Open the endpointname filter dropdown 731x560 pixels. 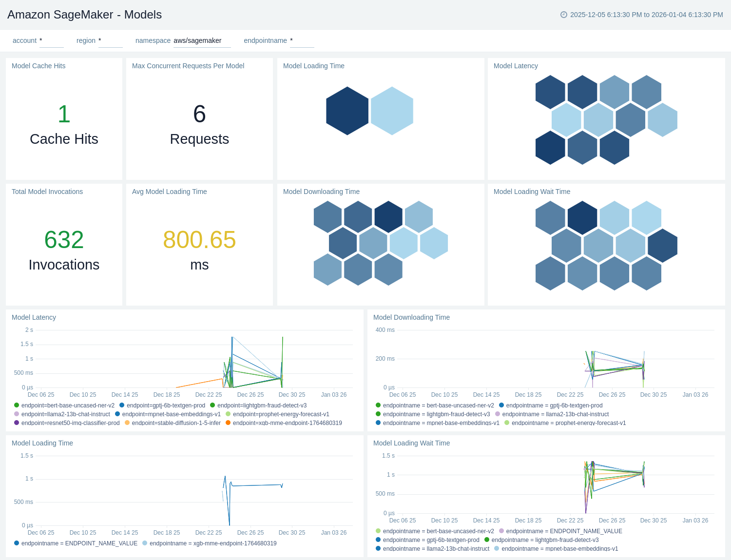pos(302,41)
